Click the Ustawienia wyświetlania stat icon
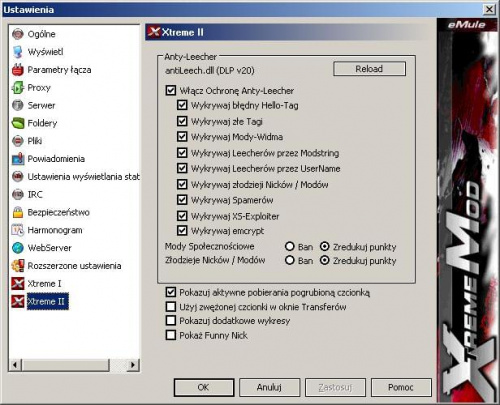This screenshot has width=500, height=405. pyautogui.click(x=18, y=177)
